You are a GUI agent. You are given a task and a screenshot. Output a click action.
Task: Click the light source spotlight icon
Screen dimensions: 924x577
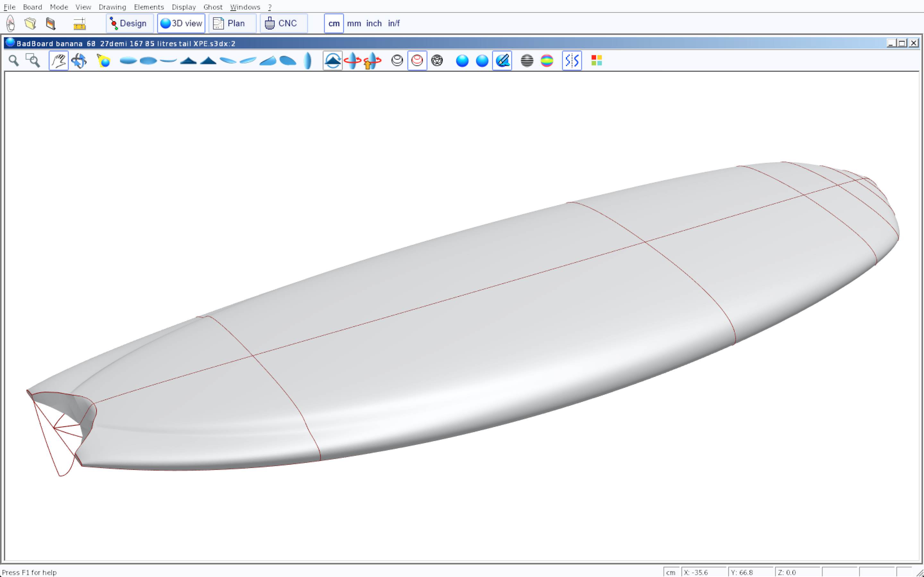(104, 61)
